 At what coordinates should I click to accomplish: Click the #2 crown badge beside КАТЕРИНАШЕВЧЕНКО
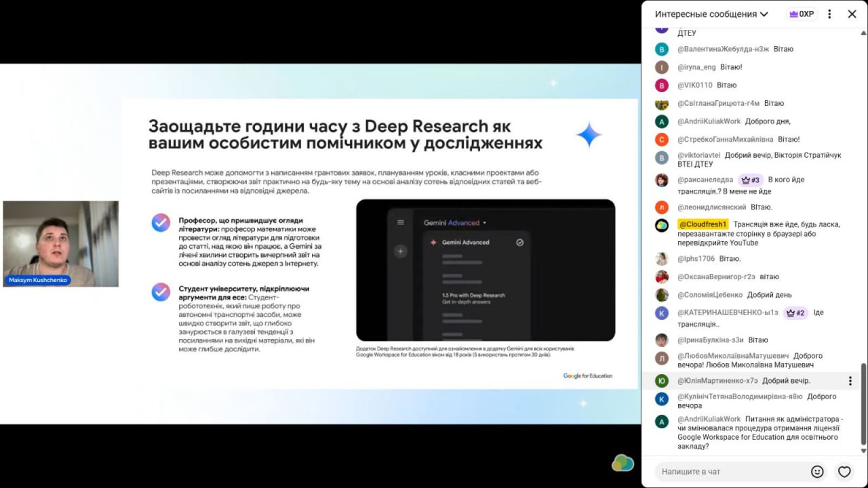(795, 313)
